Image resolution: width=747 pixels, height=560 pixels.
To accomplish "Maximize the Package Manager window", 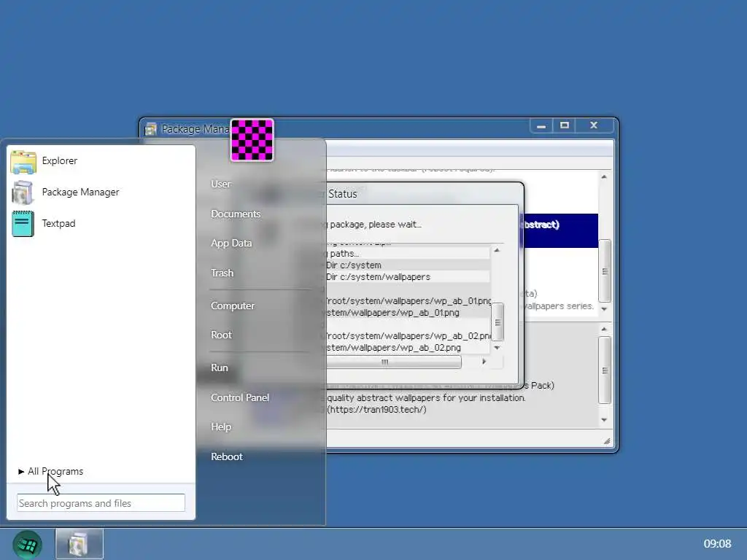I will pyautogui.click(x=565, y=125).
